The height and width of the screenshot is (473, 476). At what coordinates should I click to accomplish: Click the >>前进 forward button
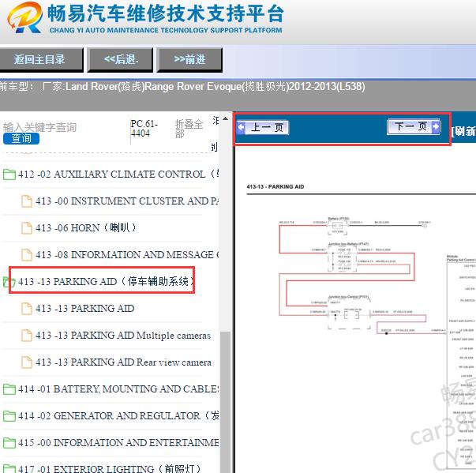(189, 59)
